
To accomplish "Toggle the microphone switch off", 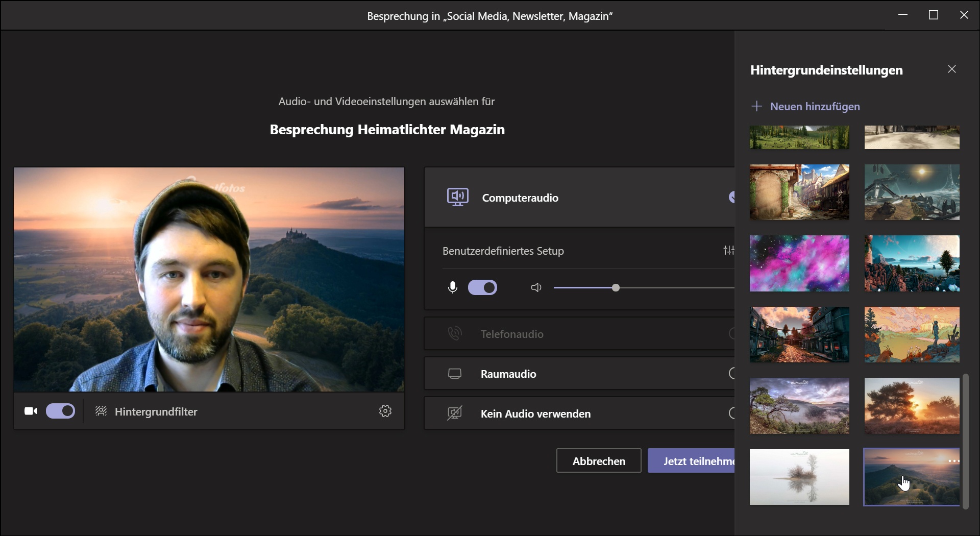I will tap(482, 288).
